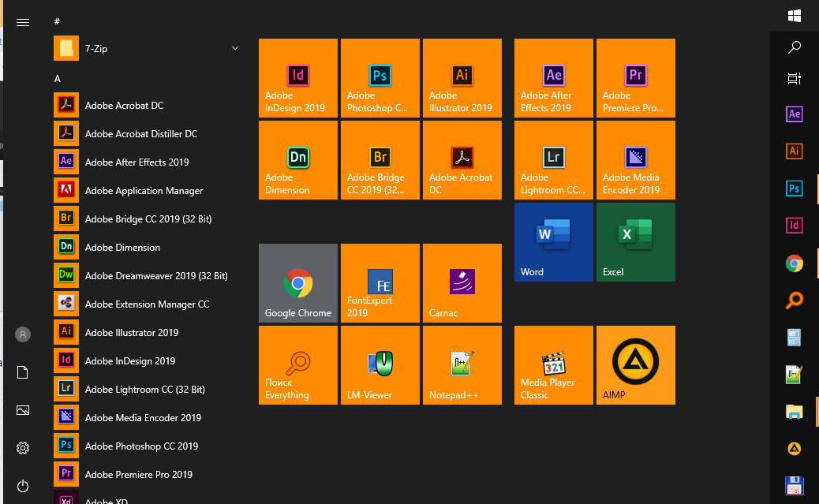Launch the Adobe After Effects 2019 tile

tap(553, 78)
